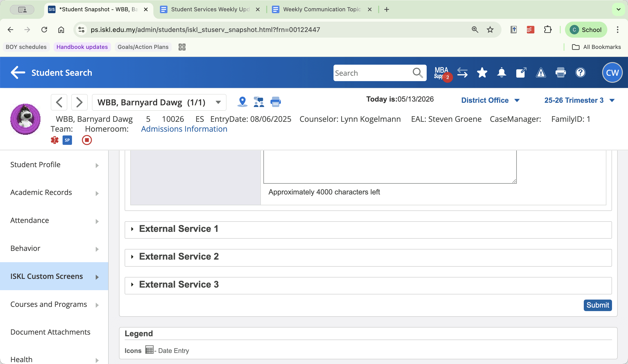
Task: Click the open-in-new-window icon in header
Action: [521, 73]
